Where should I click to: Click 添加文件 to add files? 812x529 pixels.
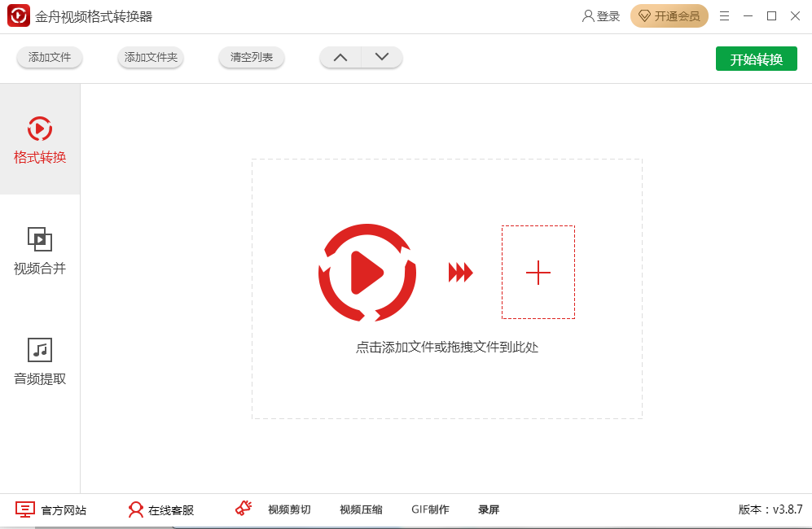(49, 57)
